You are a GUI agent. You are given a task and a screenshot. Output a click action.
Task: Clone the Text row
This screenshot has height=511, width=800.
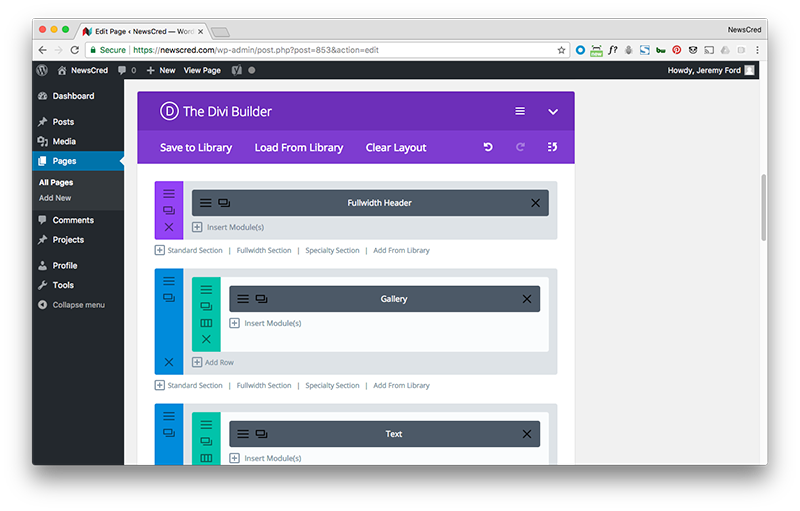206,441
